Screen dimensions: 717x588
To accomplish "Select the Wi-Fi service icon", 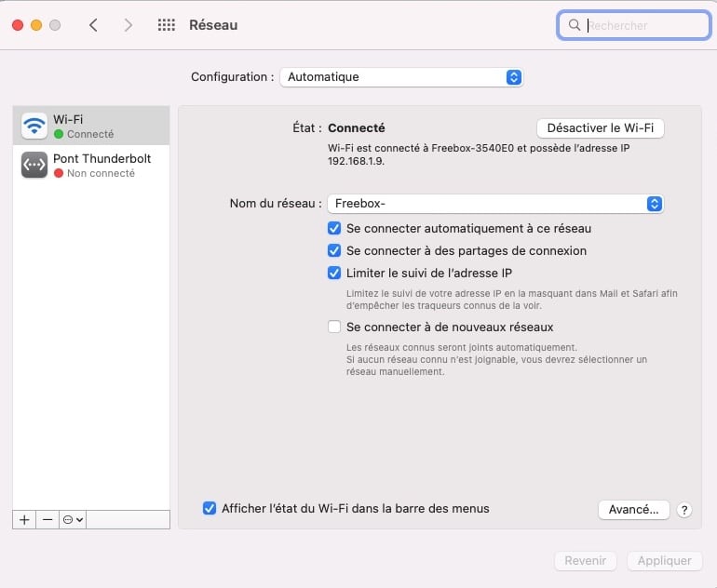I will coord(34,126).
